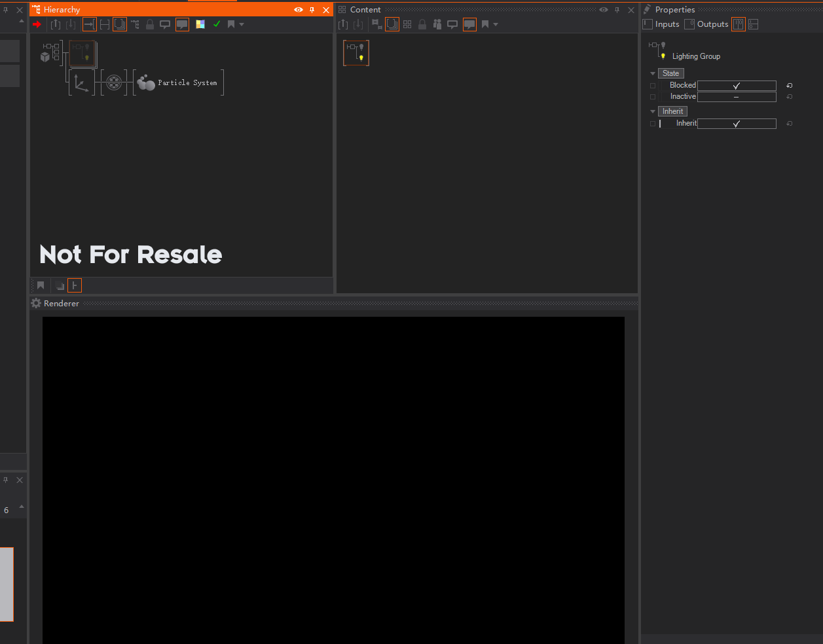Click the lock icon in Content toolbar

[422, 24]
